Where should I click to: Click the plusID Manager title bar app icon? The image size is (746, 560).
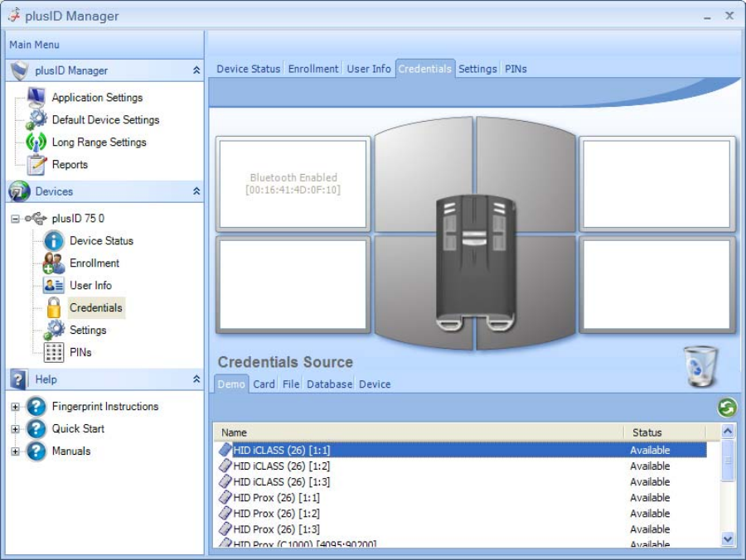tap(14, 15)
